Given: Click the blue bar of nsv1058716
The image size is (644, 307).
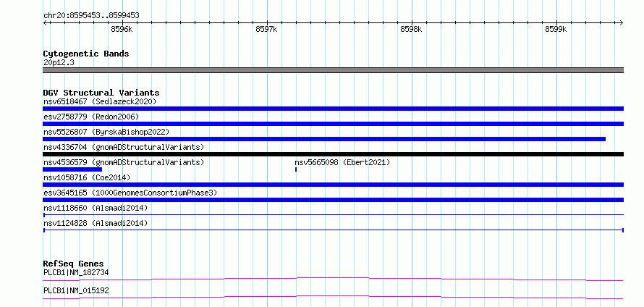Looking at the screenshot, I should click(333, 185).
